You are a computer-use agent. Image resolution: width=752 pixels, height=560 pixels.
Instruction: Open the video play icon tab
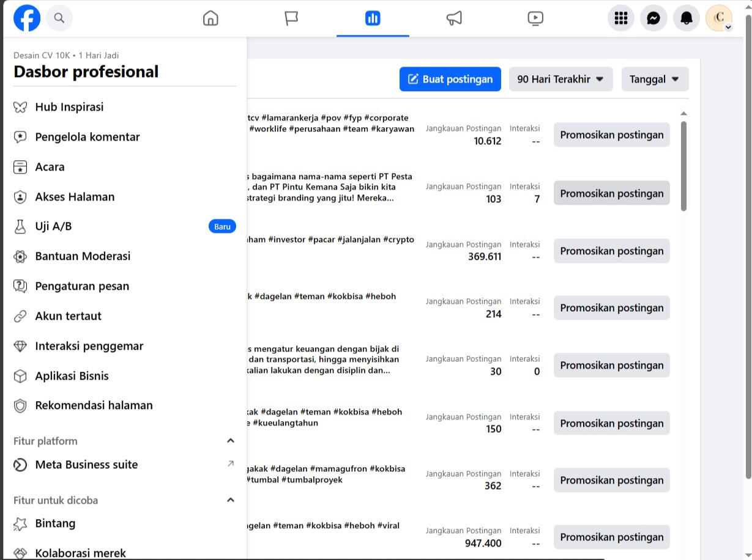535,18
